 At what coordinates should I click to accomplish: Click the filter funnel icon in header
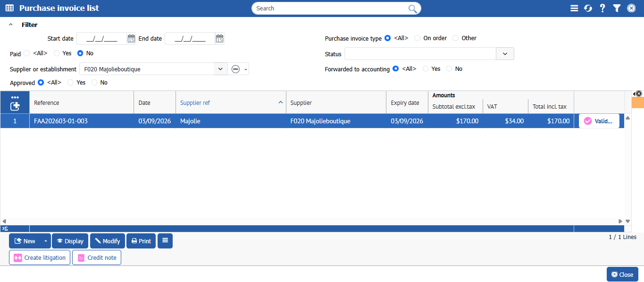(x=617, y=8)
